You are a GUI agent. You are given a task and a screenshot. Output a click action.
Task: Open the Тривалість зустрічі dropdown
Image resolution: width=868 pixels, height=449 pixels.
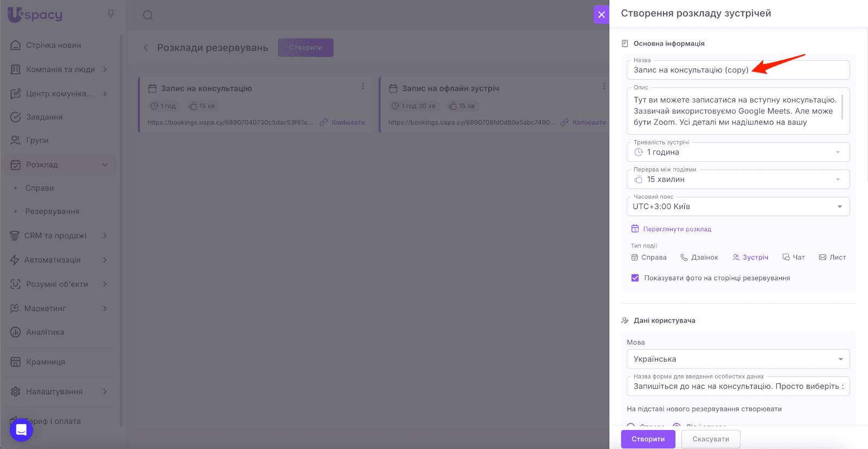click(738, 152)
